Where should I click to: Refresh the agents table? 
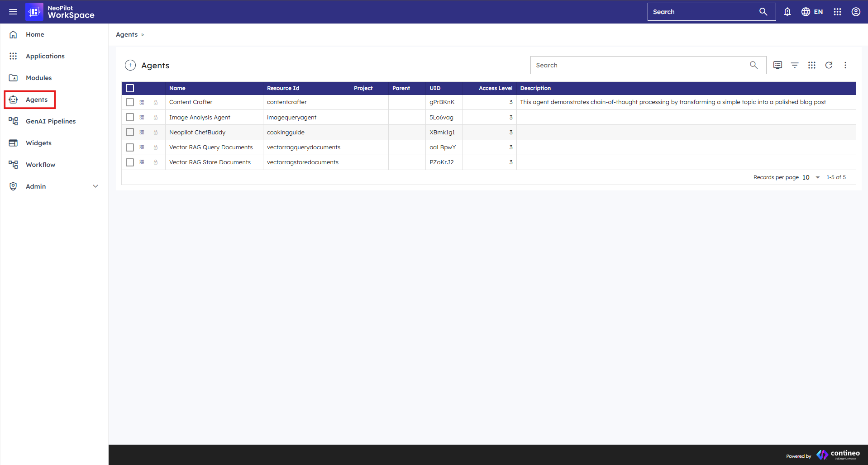coord(829,65)
